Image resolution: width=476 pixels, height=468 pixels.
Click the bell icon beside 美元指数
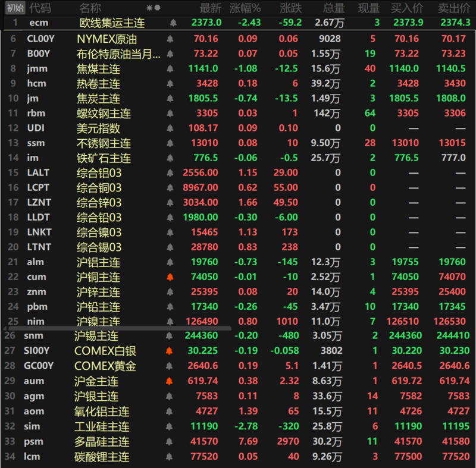(x=170, y=128)
